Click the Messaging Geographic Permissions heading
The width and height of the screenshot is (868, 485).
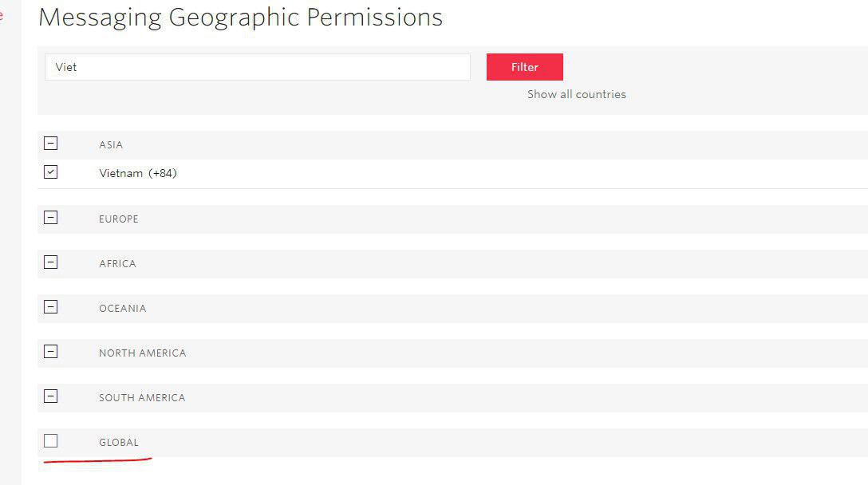click(x=240, y=18)
